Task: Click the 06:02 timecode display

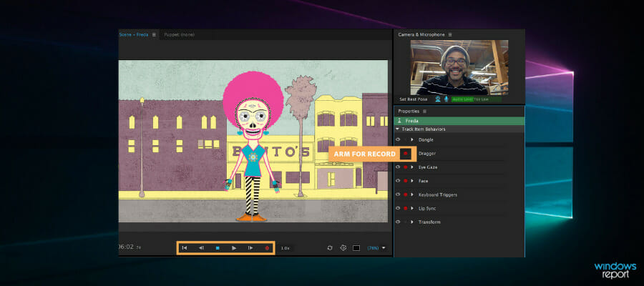Action: click(126, 247)
